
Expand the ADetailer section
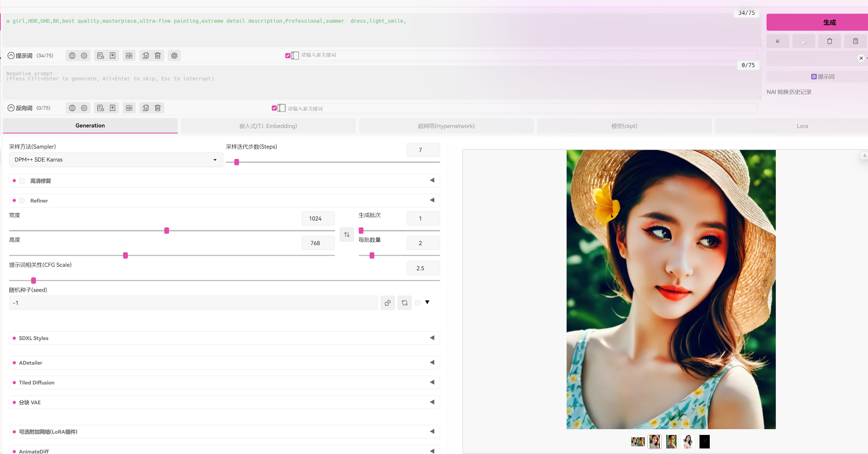(225, 363)
